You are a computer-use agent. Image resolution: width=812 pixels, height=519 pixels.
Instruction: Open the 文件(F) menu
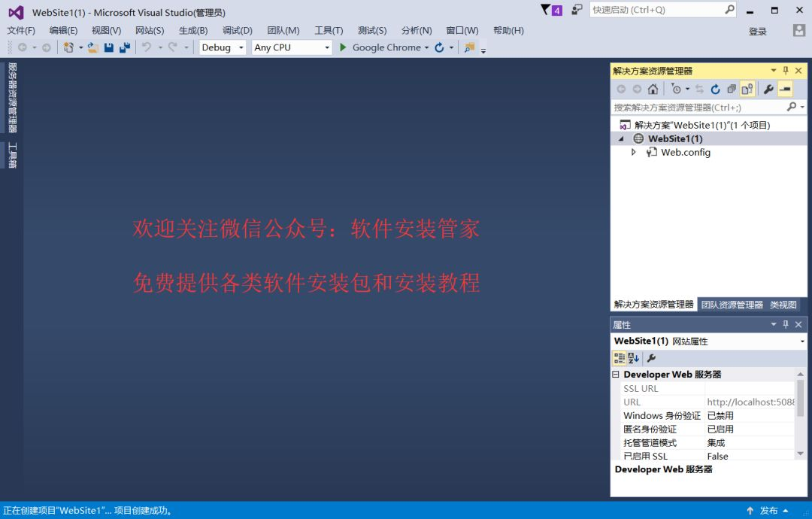tap(21, 31)
